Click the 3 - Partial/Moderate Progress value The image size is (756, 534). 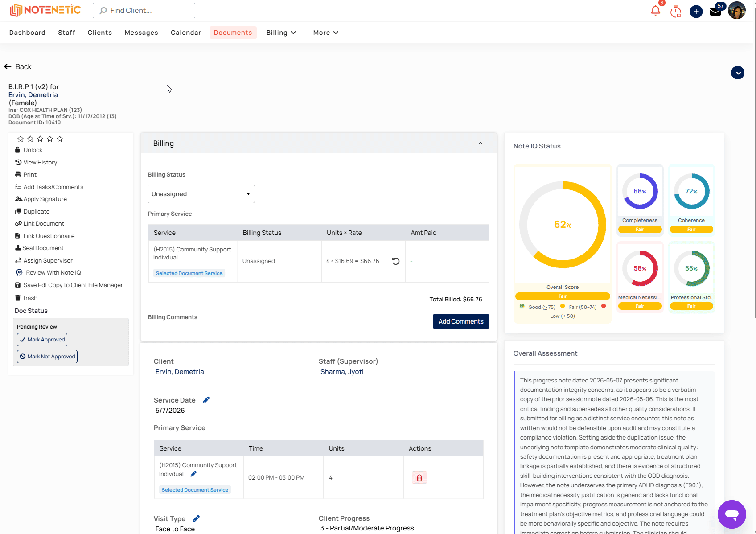coord(367,528)
